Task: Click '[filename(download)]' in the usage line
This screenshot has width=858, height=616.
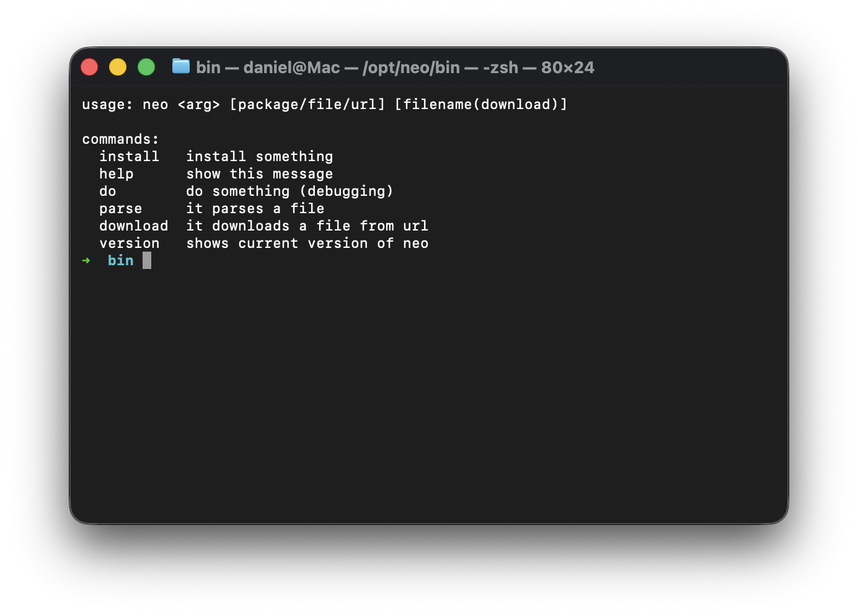Action: click(x=480, y=104)
